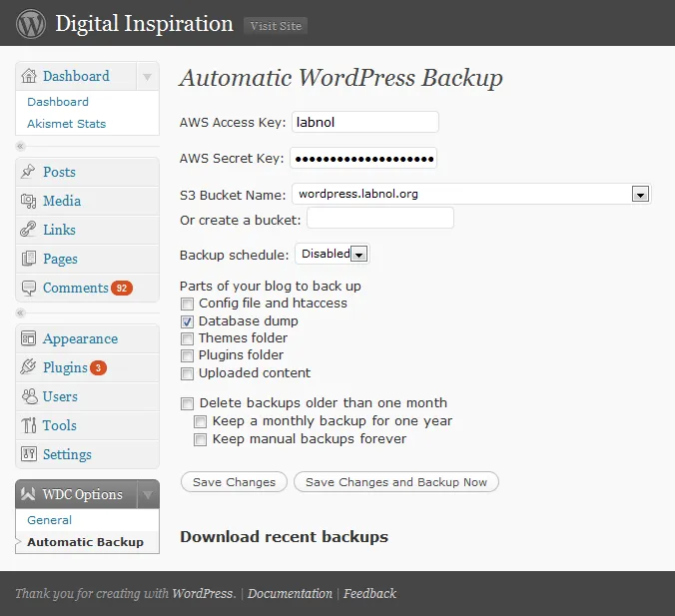Viewport: 675px width, 616px height.
Task: Check the Themes folder checkbox
Action: point(187,338)
